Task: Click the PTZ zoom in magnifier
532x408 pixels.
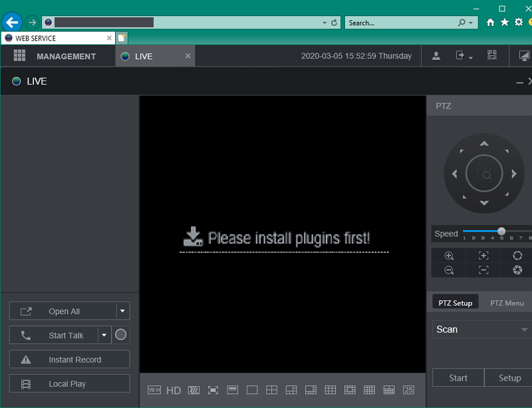Action: point(449,256)
